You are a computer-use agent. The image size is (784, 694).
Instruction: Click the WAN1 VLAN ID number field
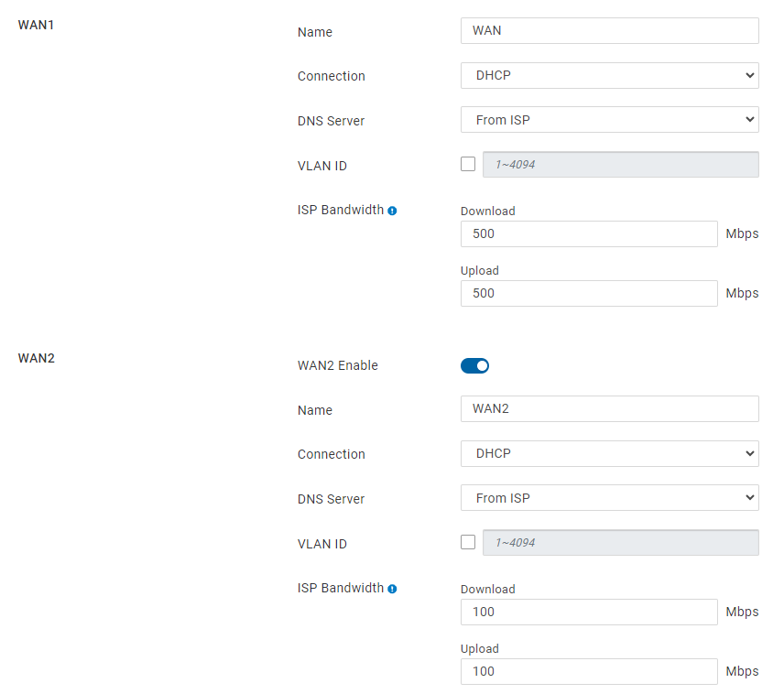tap(620, 165)
